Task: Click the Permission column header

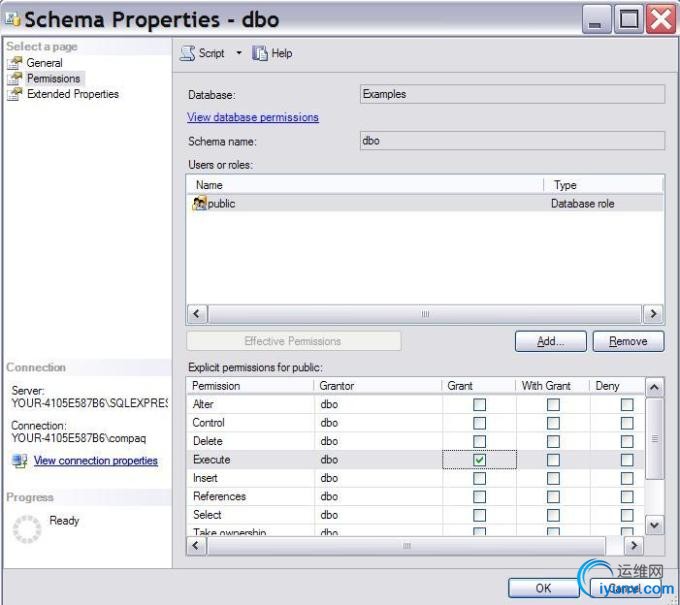Action: (x=250, y=386)
